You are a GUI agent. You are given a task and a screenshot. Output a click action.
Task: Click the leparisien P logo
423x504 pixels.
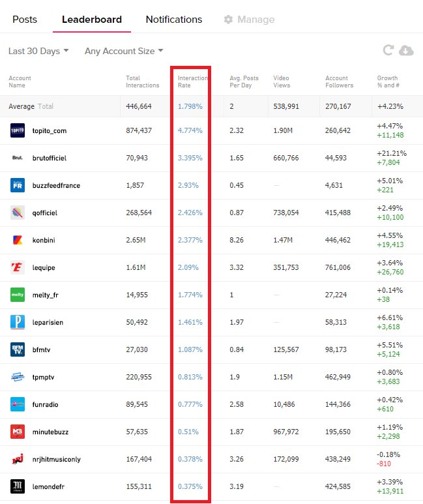pos(18,322)
